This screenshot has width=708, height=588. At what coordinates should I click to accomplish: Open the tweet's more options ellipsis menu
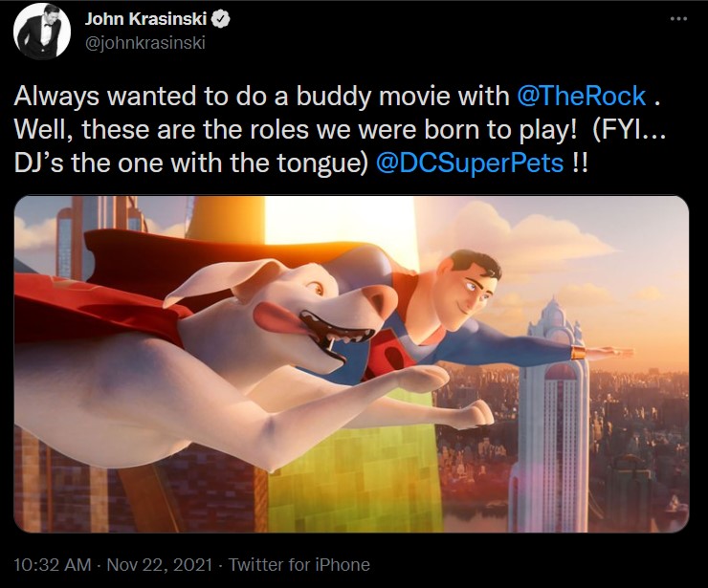(x=678, y=19)
